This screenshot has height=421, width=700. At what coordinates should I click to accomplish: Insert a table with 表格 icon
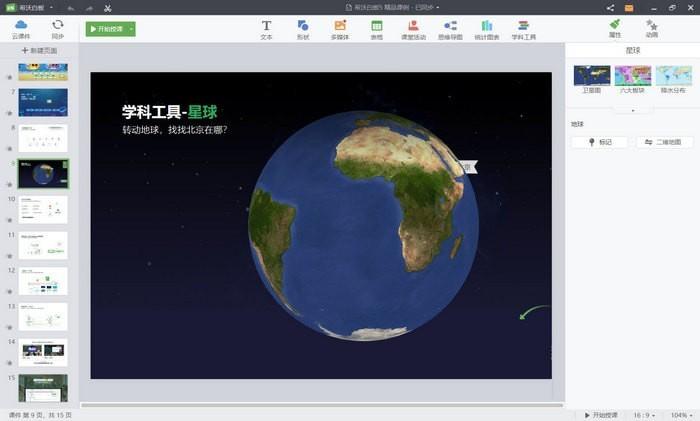tap(377, 29)
